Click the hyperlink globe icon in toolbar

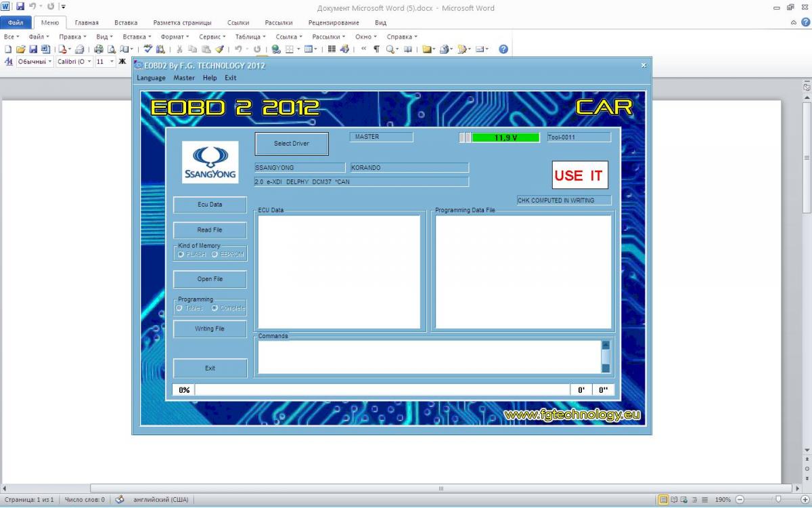(276, 49)
